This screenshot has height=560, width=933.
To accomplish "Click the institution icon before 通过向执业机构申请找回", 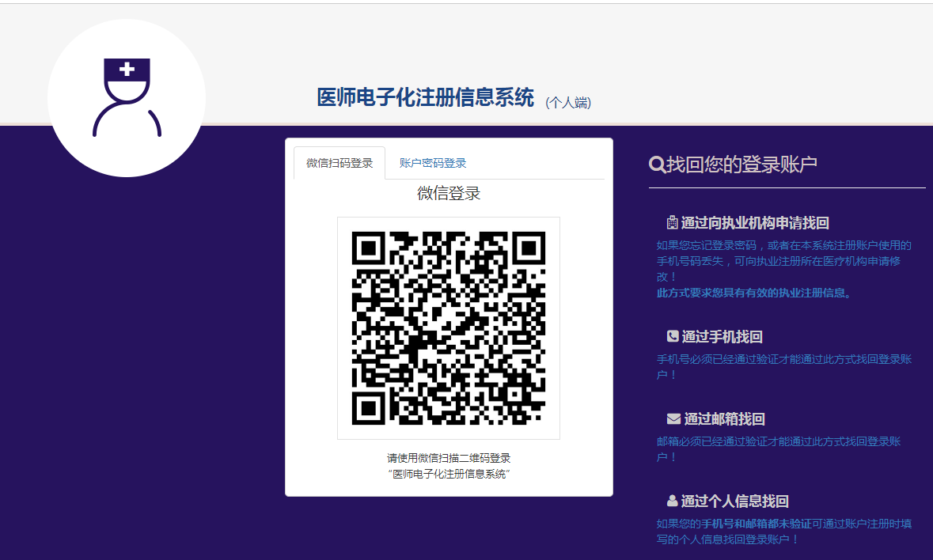I will [x=672, y=223].
